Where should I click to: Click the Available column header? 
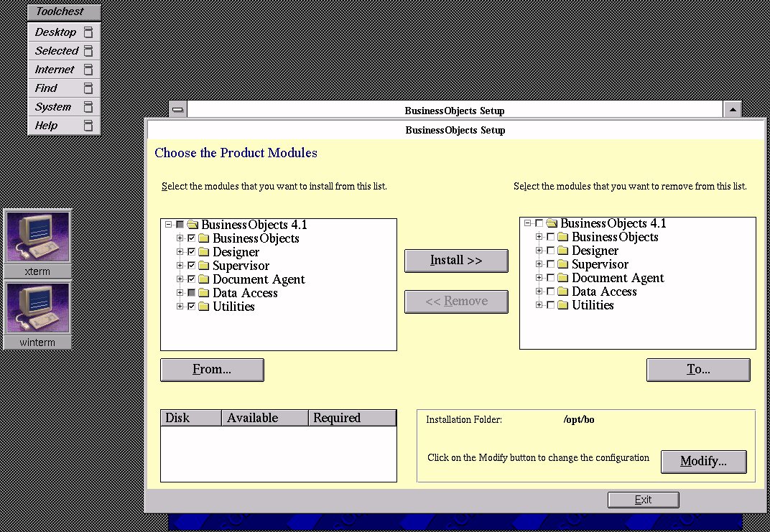point(265,418)
